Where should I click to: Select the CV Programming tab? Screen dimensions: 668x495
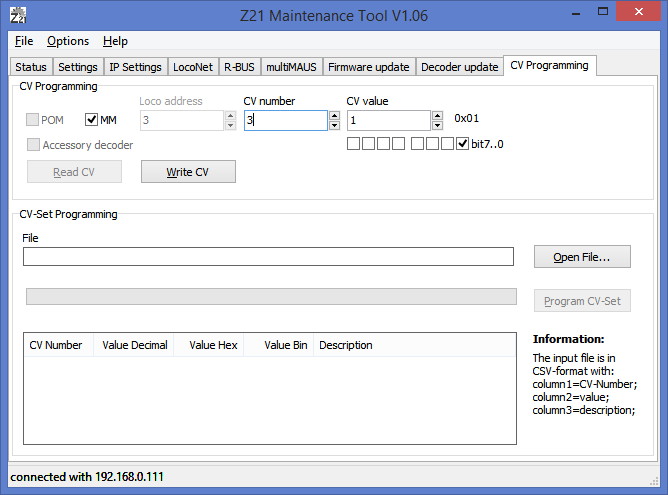point(549,65)
